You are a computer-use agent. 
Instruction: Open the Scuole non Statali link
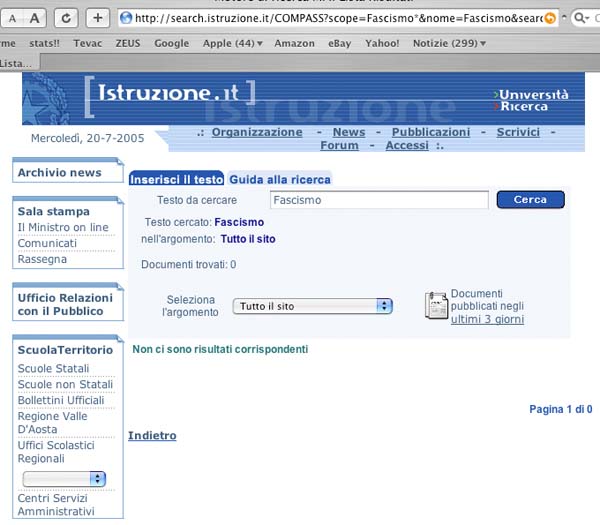coord(65,384)
